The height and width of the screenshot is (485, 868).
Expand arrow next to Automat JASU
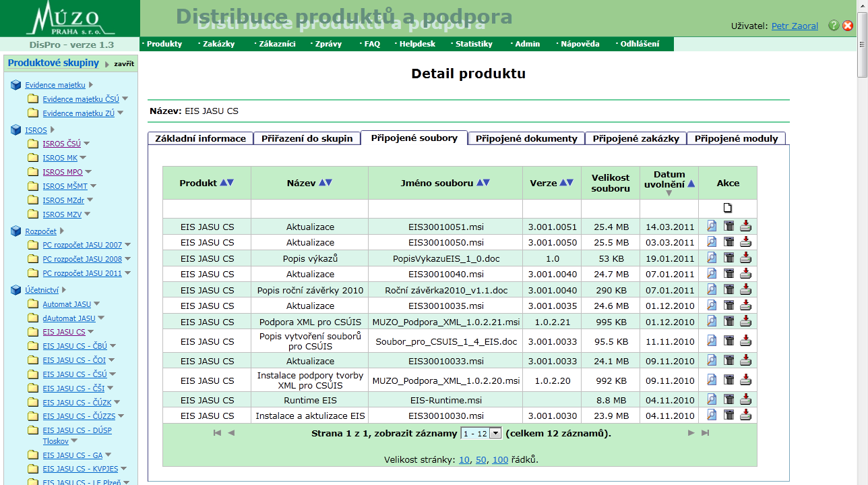click(x=97, y=304)
